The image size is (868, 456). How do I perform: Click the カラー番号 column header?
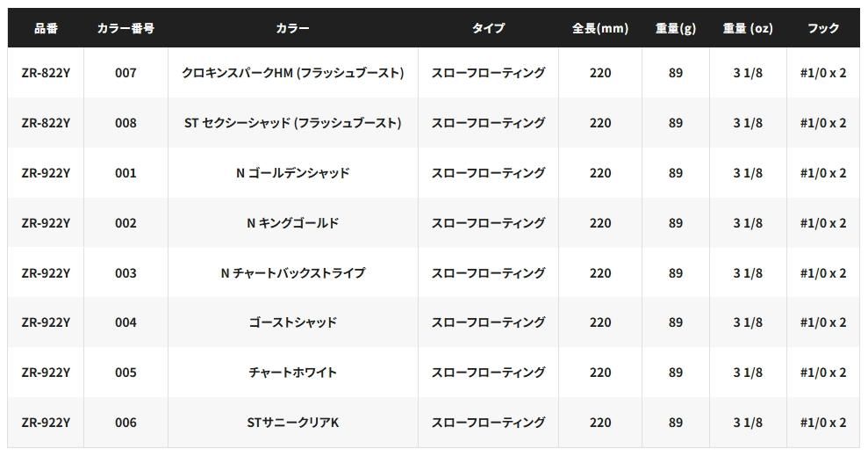coord(126,28)
